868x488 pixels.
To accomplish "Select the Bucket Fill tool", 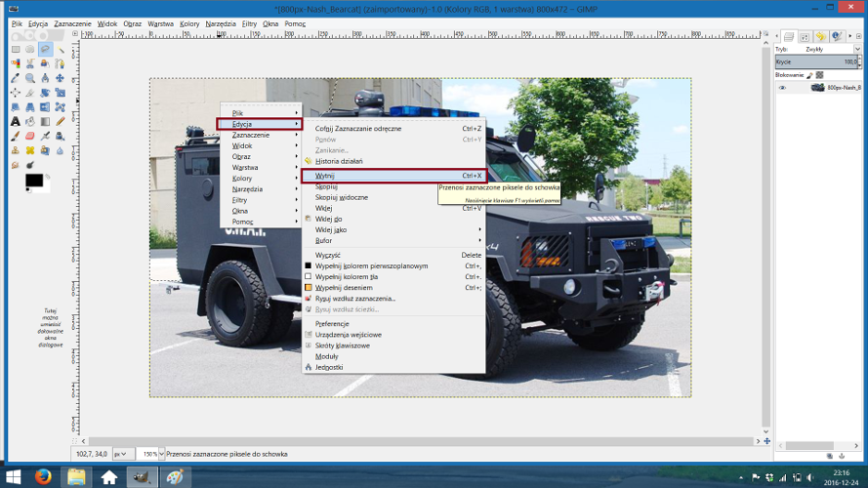I will pyautogui.click(x=30, y=121).
